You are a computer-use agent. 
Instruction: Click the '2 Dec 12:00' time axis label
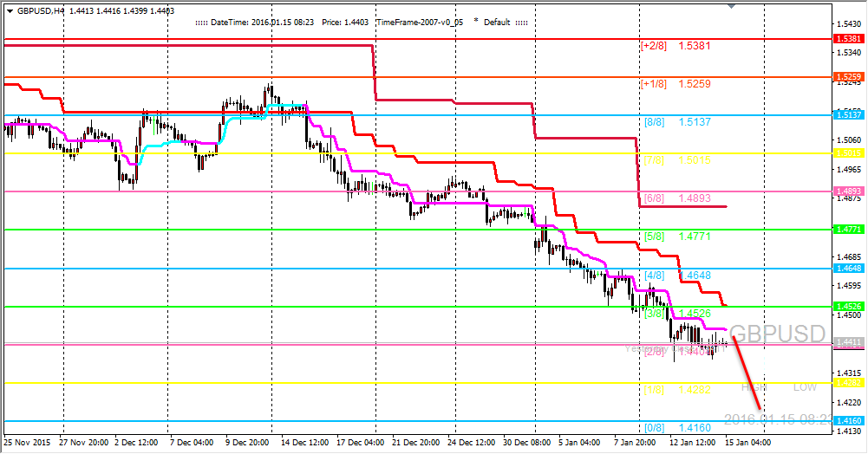pyautogui.click(x=136, y=443)
